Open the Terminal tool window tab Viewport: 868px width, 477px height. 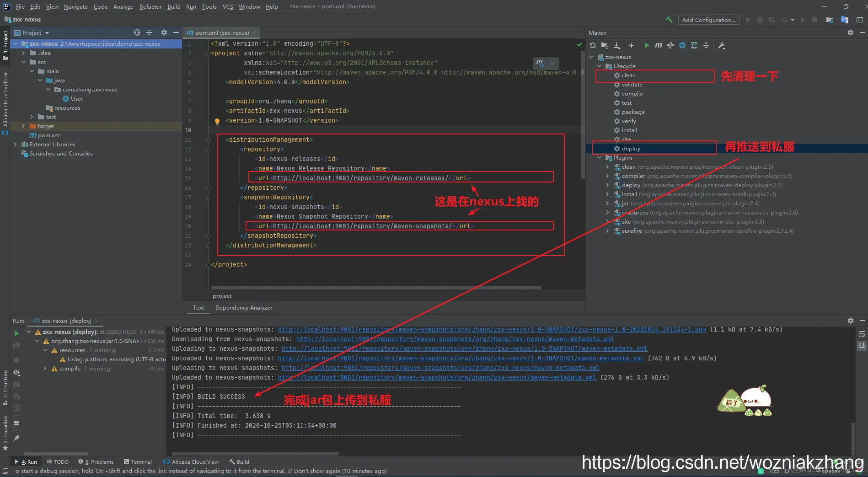point(138,462)
